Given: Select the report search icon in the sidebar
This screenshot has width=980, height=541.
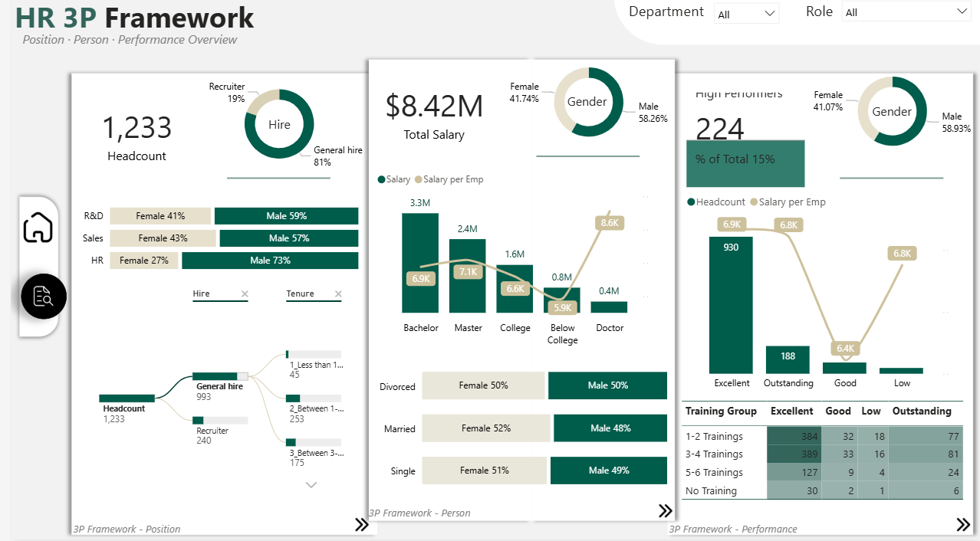Looking at the screenshot, I should pos(42,296).
